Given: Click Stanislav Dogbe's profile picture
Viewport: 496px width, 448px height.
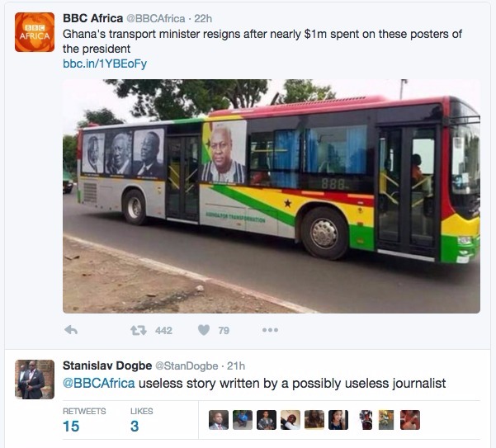Looking at the screenshot, I should [35, 380].
